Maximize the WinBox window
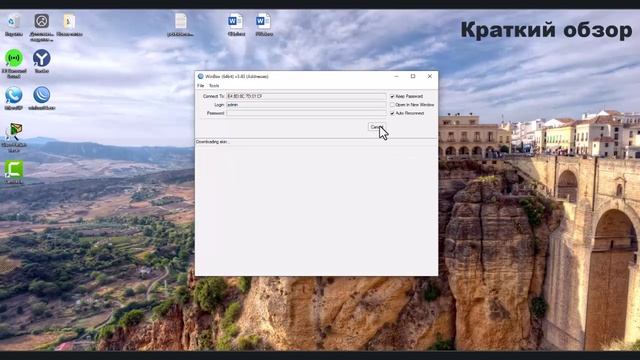Screen dimensions: 640x360 point(413,76)
